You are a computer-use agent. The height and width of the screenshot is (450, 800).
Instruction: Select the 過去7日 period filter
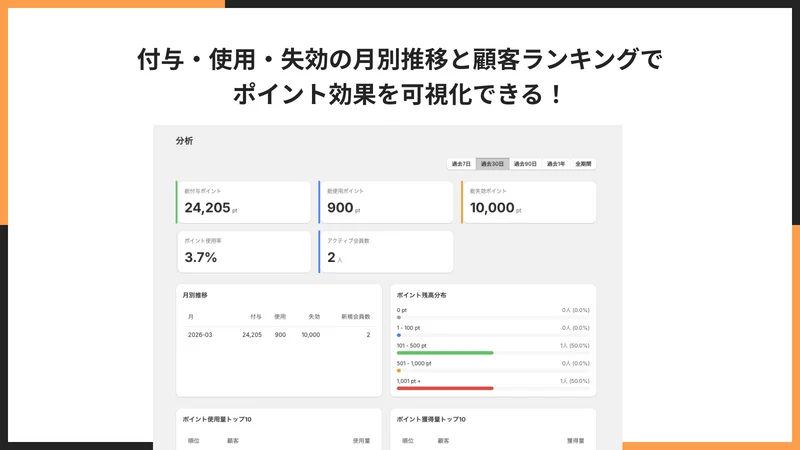tap(461, 164)
